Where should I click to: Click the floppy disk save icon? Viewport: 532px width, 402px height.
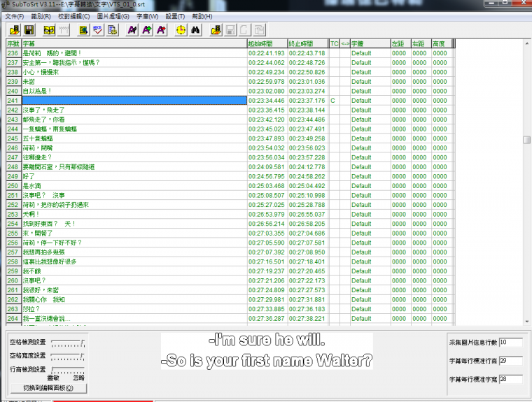[29, 30]
